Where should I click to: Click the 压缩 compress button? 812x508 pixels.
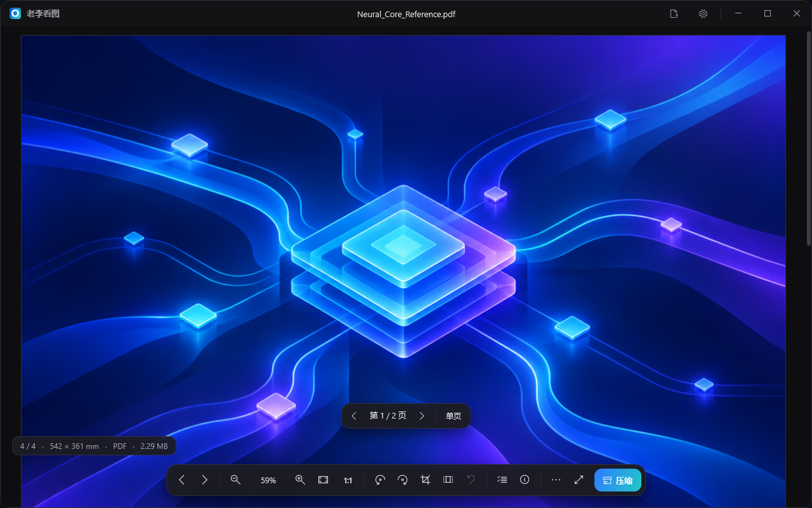pos(618,480)
